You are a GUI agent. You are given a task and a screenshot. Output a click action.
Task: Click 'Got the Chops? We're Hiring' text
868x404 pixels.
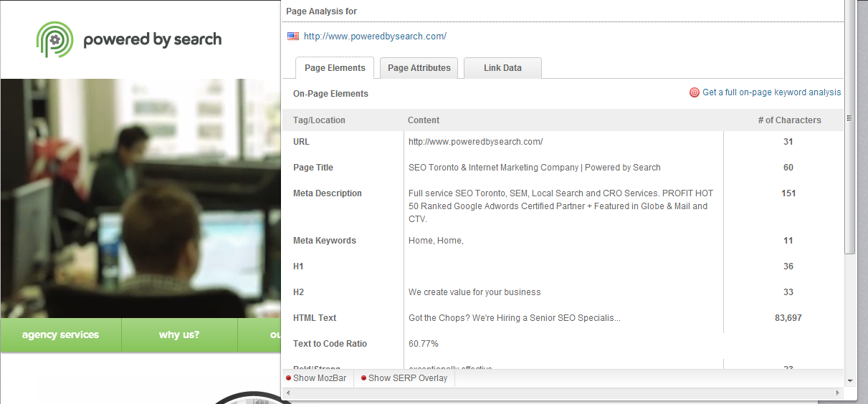point(515,318)
